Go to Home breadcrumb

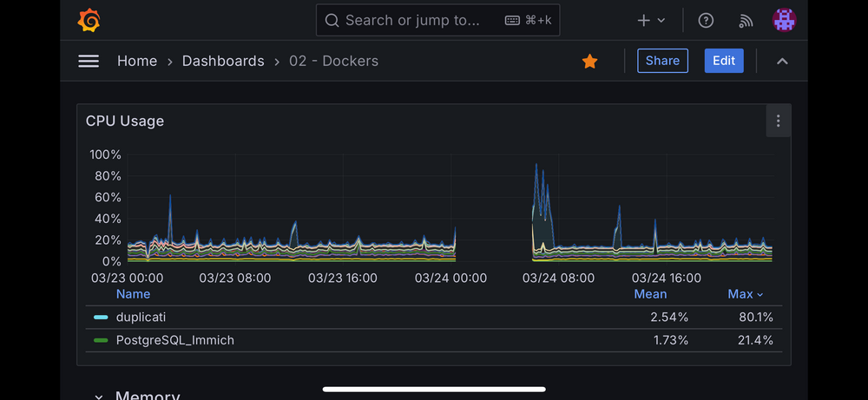[x=137, y=61]
